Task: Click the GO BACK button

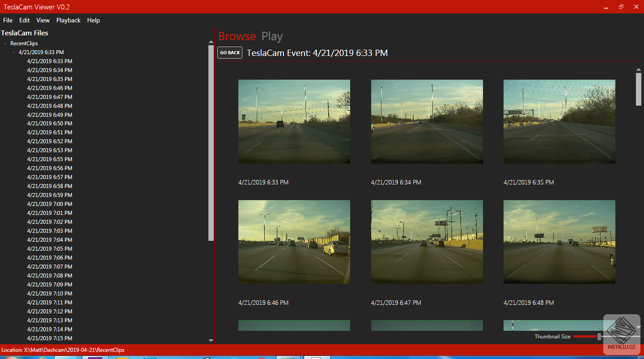Action: click(229, 52)
